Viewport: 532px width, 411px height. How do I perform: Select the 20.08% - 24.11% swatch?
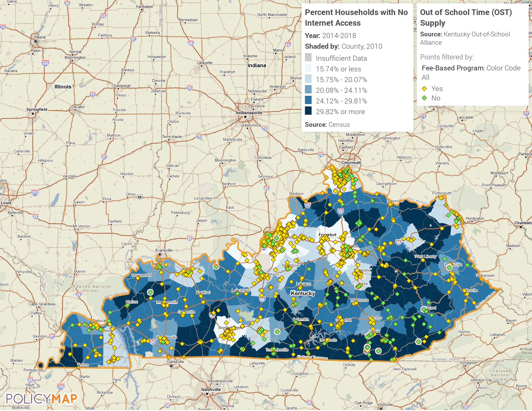point(308,89)
